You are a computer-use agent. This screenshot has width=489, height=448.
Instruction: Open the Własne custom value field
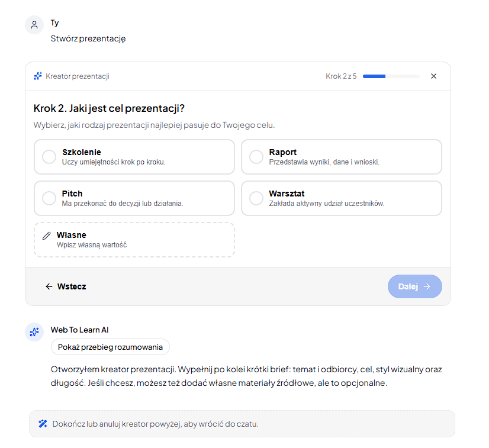(134, 240)
